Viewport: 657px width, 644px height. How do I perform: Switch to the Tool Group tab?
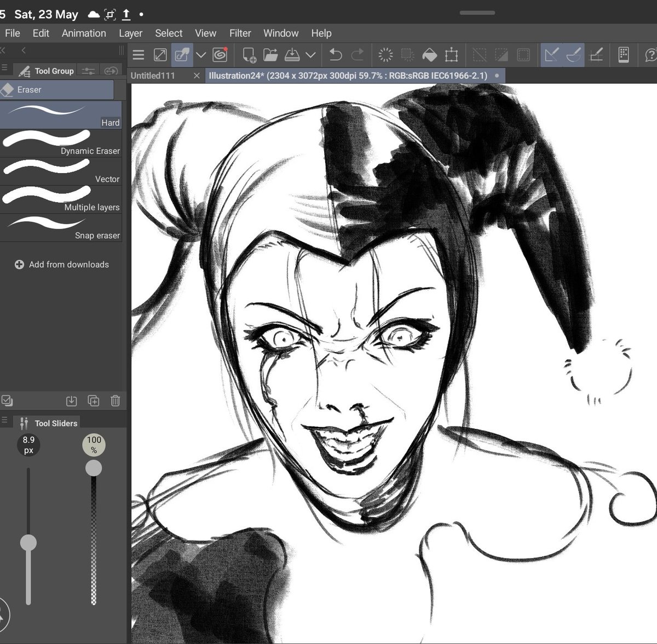(x=46, y=71)
